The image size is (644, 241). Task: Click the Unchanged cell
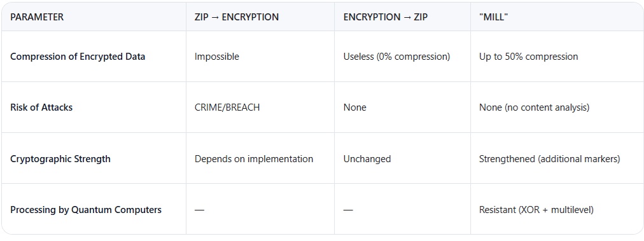[x=367, y=159]
